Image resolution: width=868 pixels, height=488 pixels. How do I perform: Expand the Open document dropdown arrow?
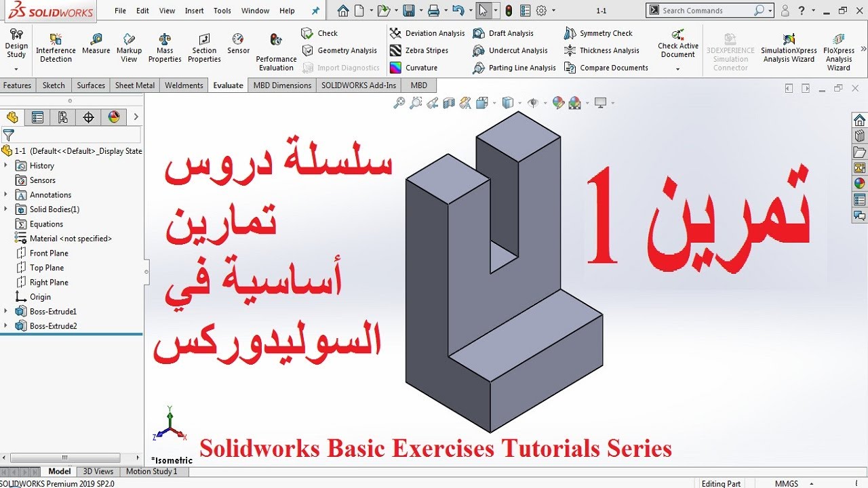(x=395, y=11)
